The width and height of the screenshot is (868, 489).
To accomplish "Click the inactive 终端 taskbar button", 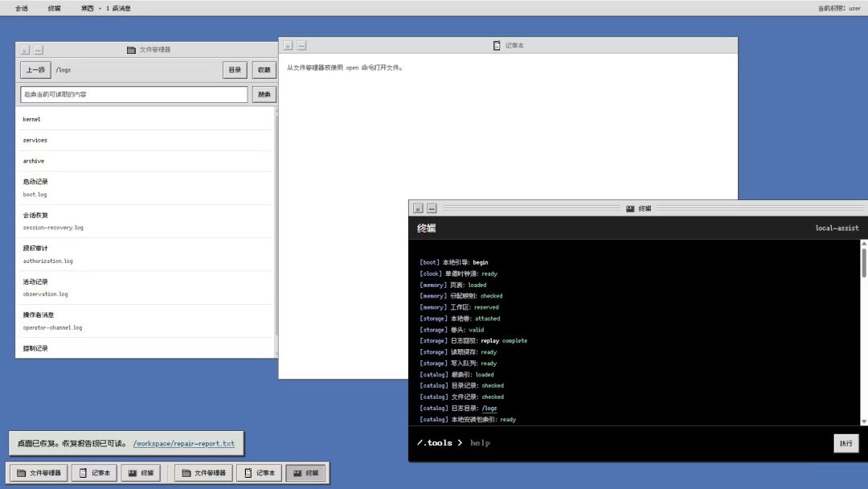I will [141, 473].
